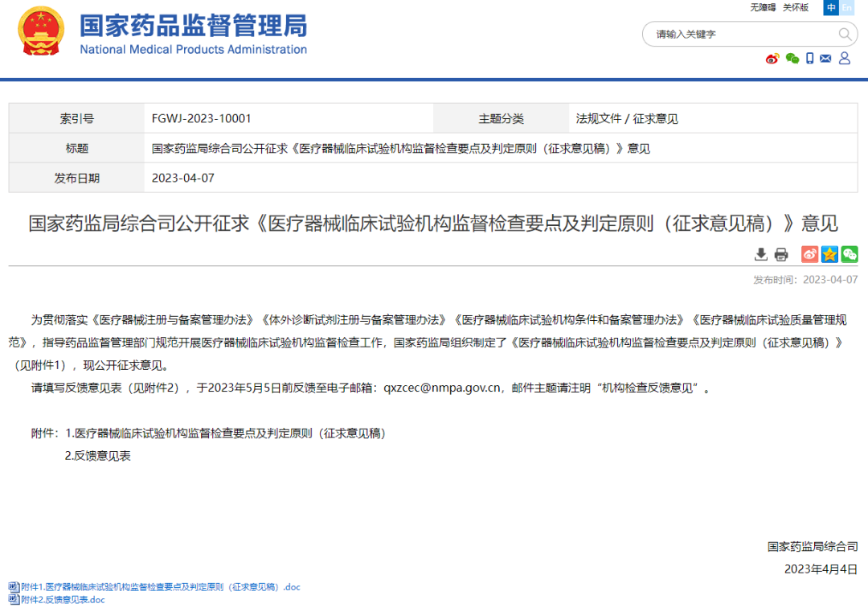Select the Chinese (中) language option
Screen dimensions: 868x612
click(830, 7)
